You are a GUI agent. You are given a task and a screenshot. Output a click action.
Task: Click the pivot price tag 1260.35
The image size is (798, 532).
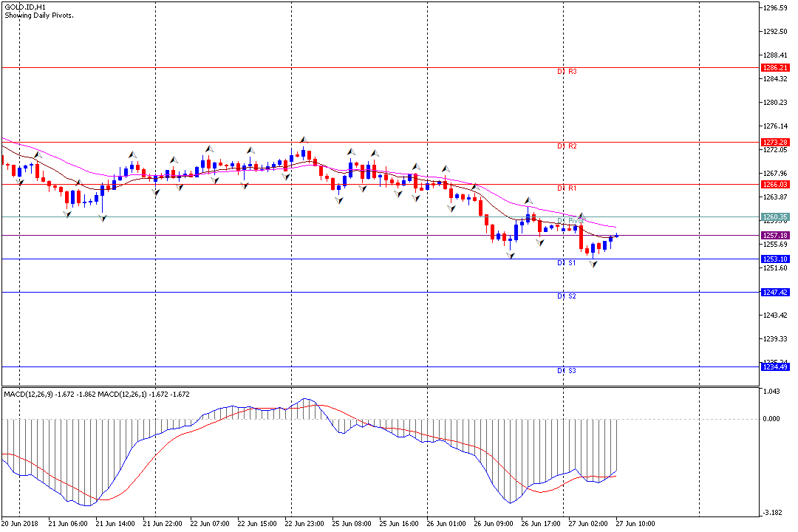pyautogui.click(x=774, y=216)
